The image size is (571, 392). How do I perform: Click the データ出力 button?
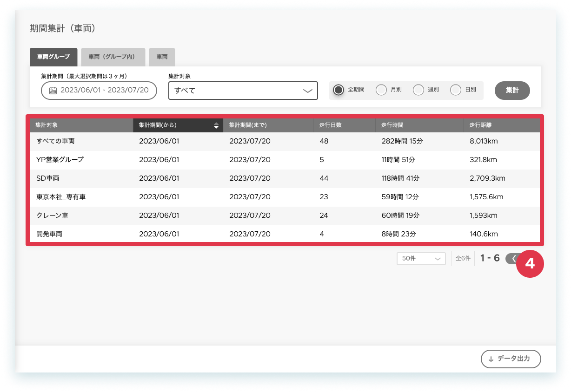pyautogui.click(x=511, y=359)
